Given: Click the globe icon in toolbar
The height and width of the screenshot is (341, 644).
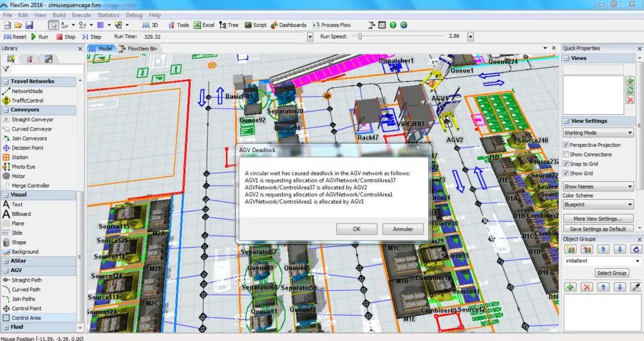Looking at the screenshot, I should coord(404,25).
